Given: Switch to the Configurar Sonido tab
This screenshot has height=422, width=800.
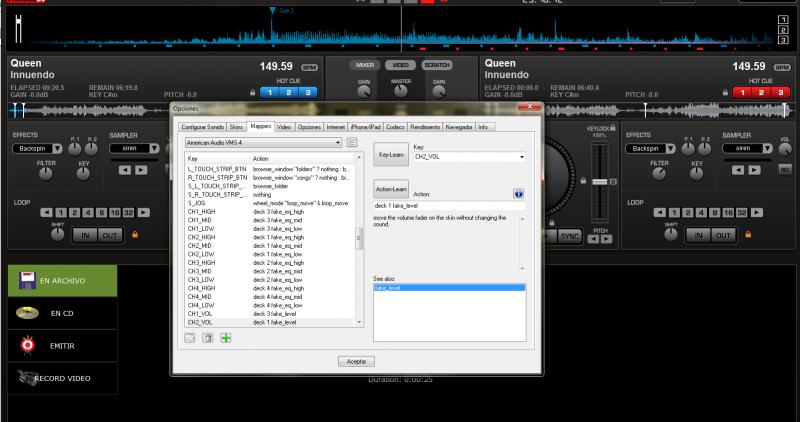Looking at the screenshot, I should point(203,127).
